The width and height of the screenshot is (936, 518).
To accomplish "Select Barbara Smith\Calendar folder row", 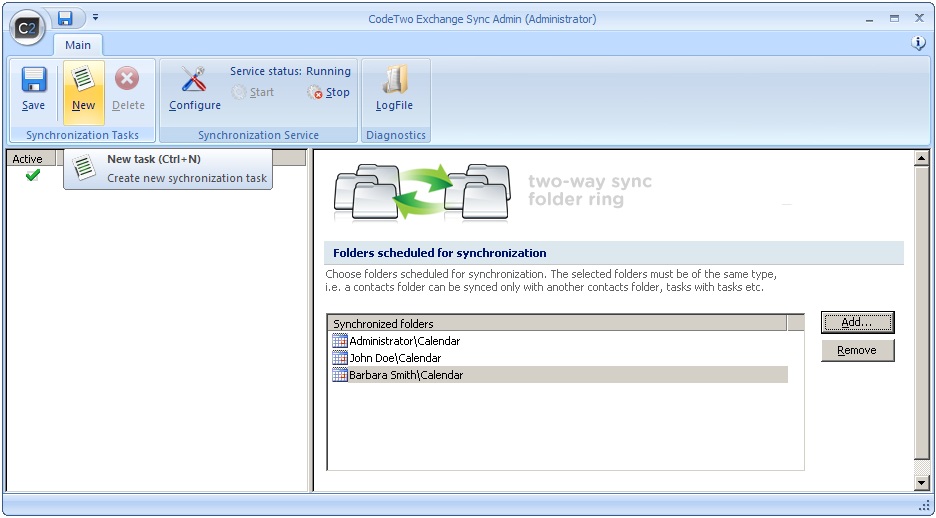I will coord(558,375).
